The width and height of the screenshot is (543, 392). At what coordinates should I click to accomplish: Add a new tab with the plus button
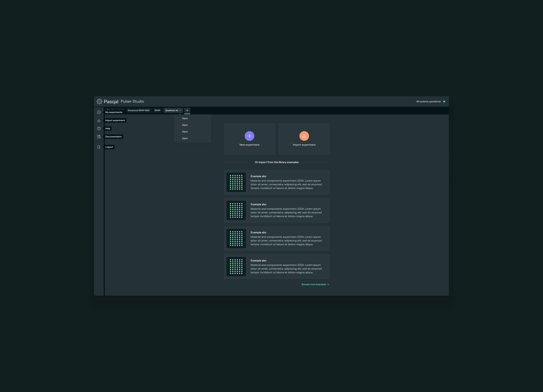click(x=187, y=110)
